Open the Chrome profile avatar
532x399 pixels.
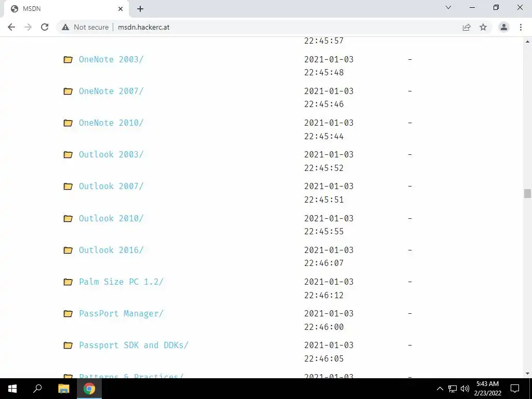point(504,27)
